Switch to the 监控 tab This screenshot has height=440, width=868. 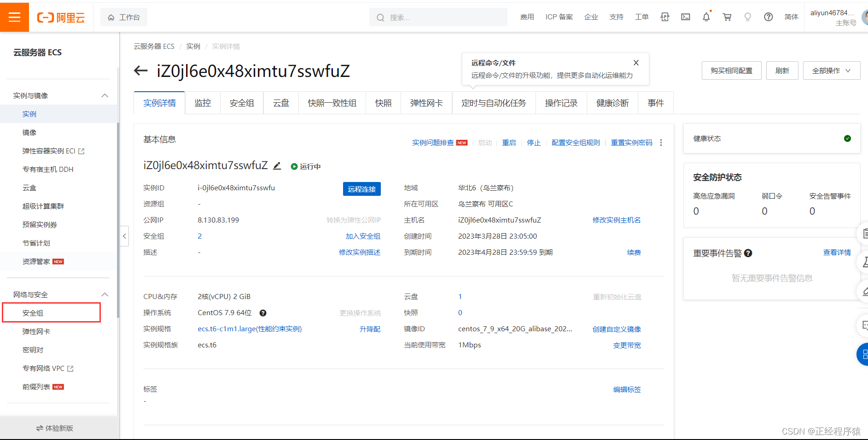[x=203, y=103]
